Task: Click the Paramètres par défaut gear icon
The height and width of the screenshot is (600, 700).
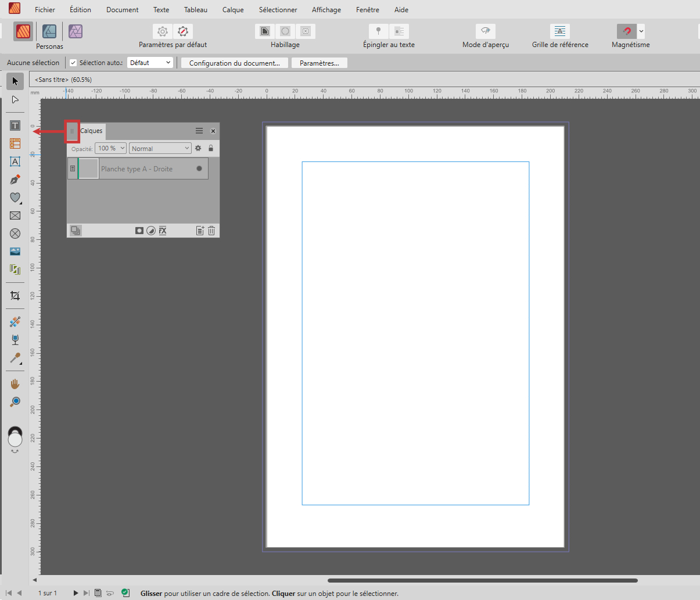Action: 163,31
